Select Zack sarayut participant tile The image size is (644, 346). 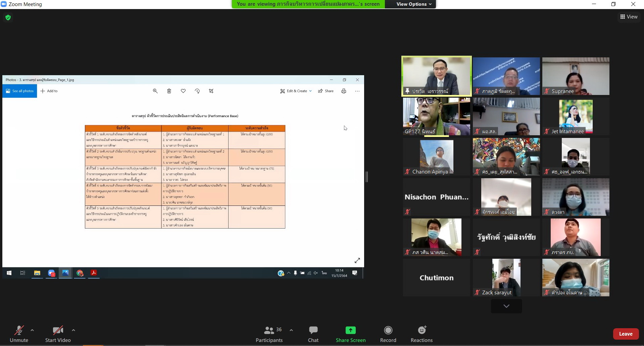[x=506, y=278]
